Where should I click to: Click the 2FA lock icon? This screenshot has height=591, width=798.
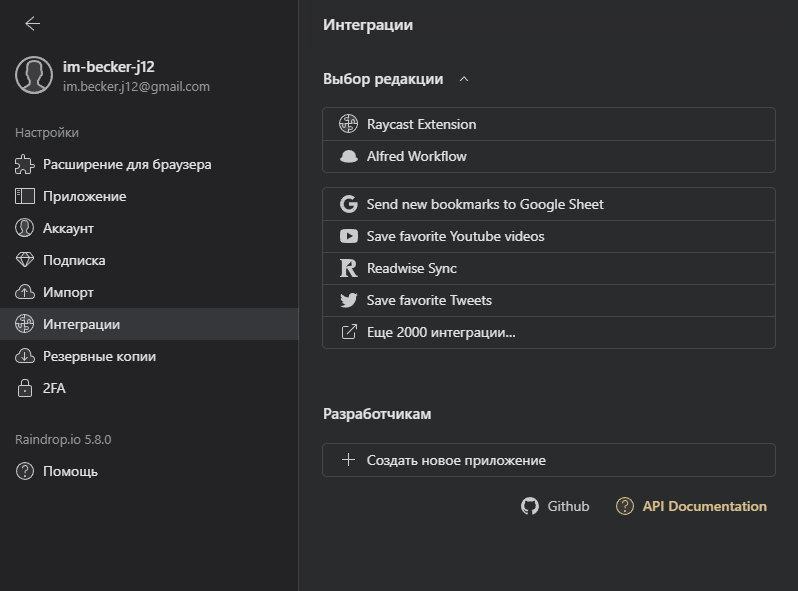24,388
